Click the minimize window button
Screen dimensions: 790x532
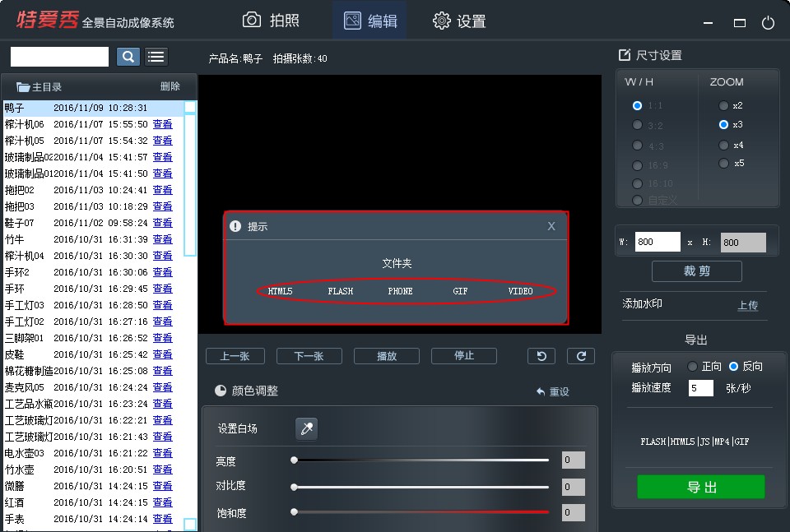click(x=708, y=23)
